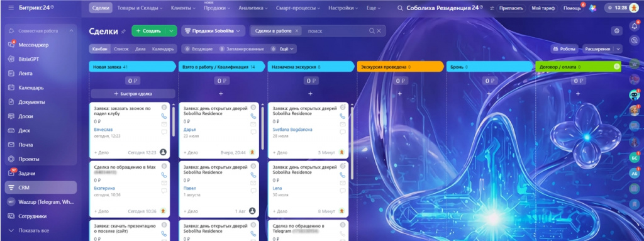Click the БС contact avatar in right panel
Image resolution: width=644 pixels, height=241 pixels.
click(x=635, y=157)
